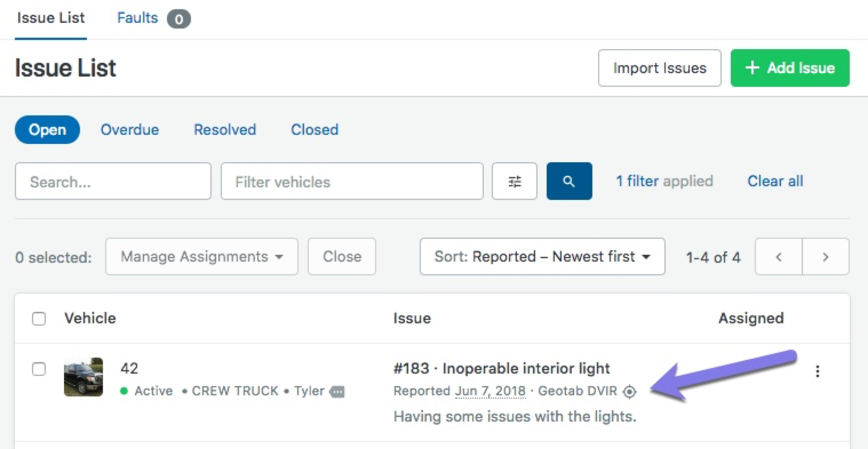Click the Clear all filters link

(775, 181)
